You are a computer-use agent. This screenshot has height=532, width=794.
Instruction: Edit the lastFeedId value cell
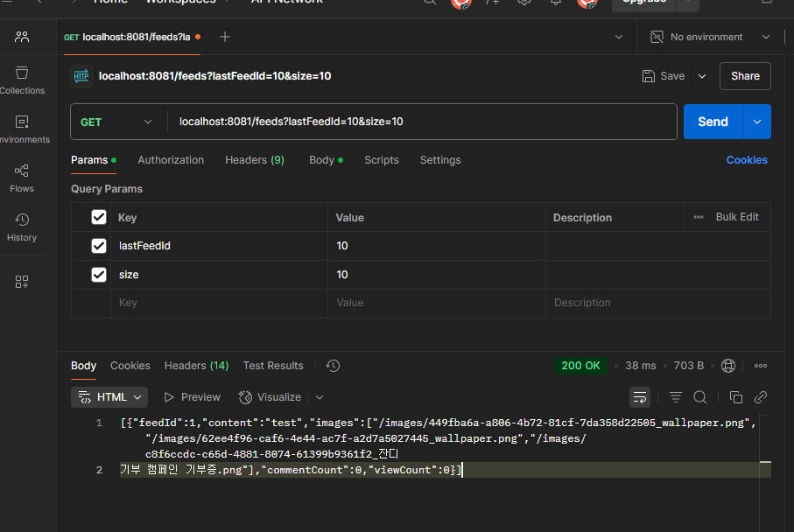pos(437,246)
